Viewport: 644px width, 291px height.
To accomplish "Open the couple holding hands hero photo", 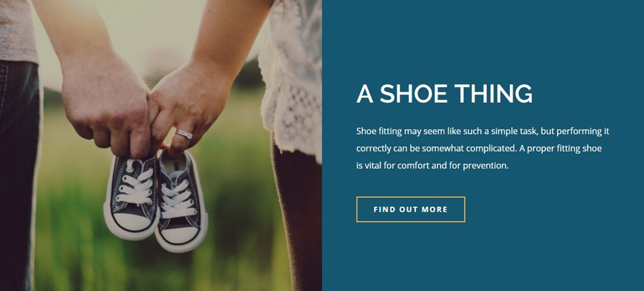I will click(x=161, y=145).
